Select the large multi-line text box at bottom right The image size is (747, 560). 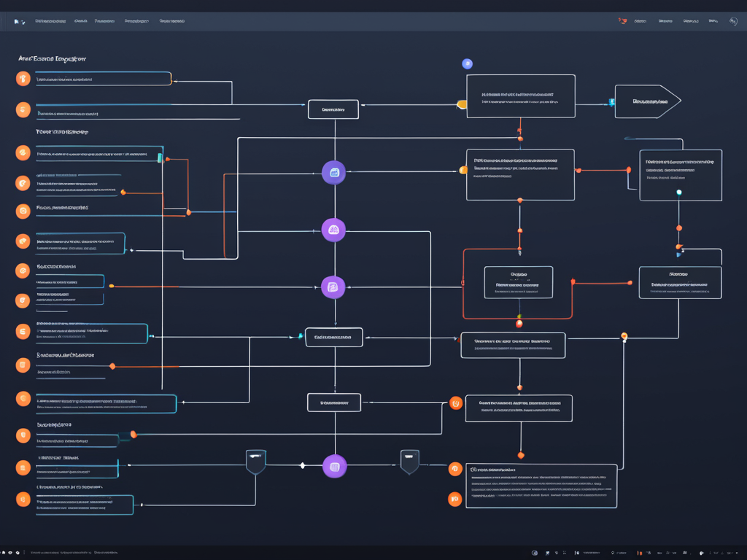tap(541, 486)
